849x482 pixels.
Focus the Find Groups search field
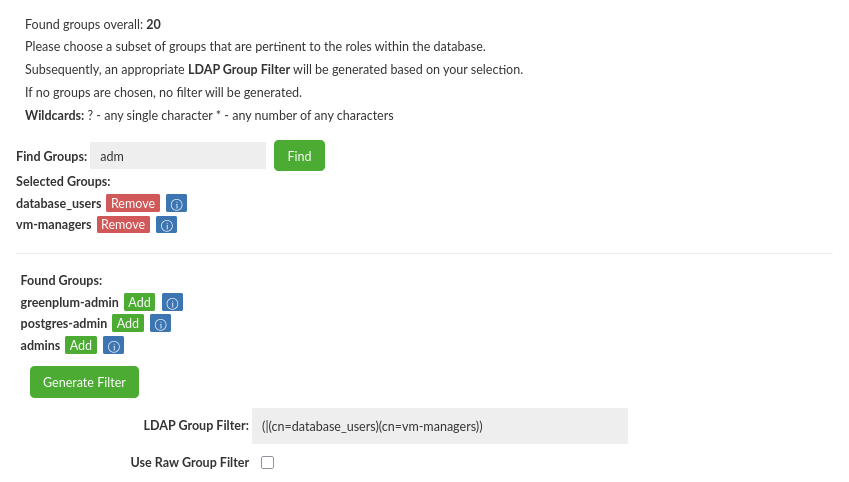click(178, 156)
